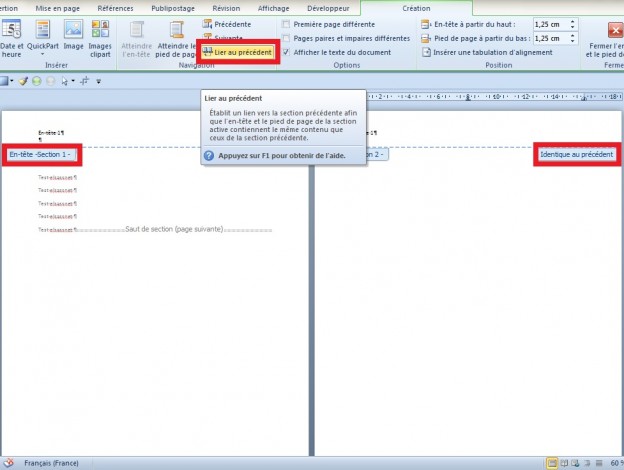Image resolution: width=624 pixels, height=470 pixels.
Task: Click the crosshair align icon in toolbar
Action: point(84,81)
